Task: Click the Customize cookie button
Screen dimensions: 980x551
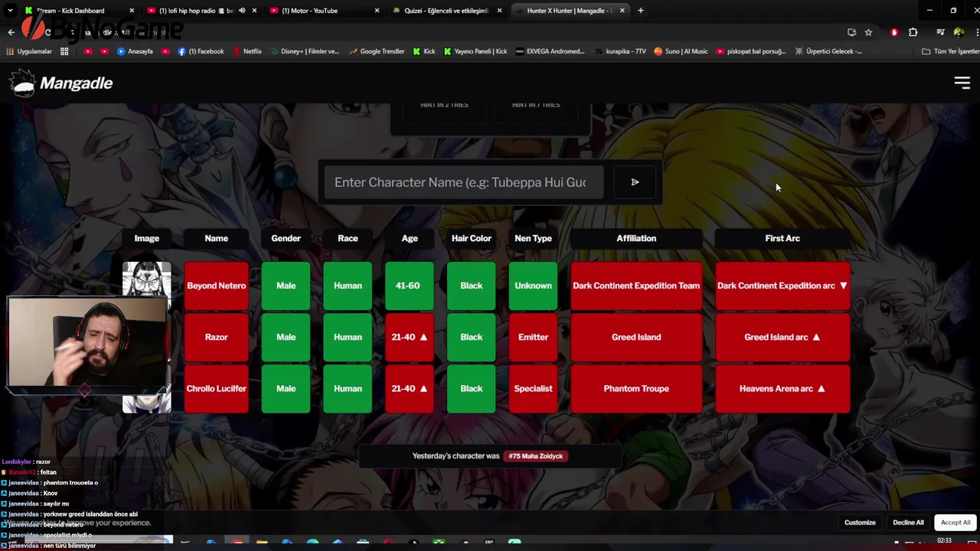Action: [860, 523]
